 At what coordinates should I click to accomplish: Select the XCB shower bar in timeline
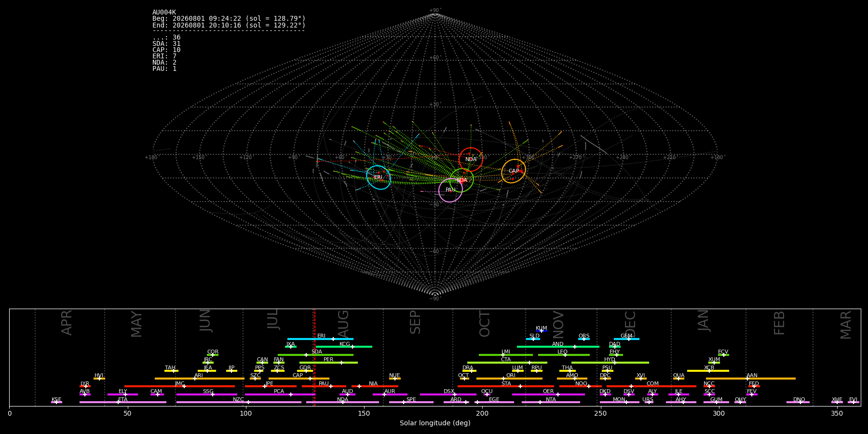tap(708, 370)
